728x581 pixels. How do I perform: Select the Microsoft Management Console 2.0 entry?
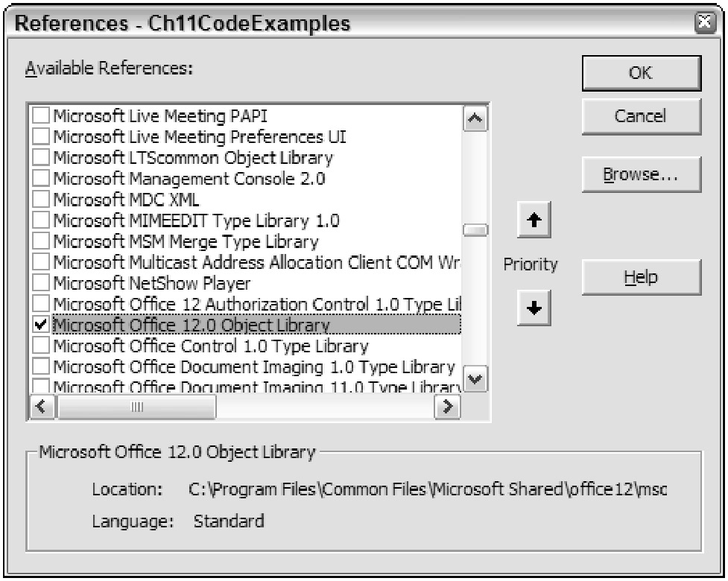click(189, 179)
